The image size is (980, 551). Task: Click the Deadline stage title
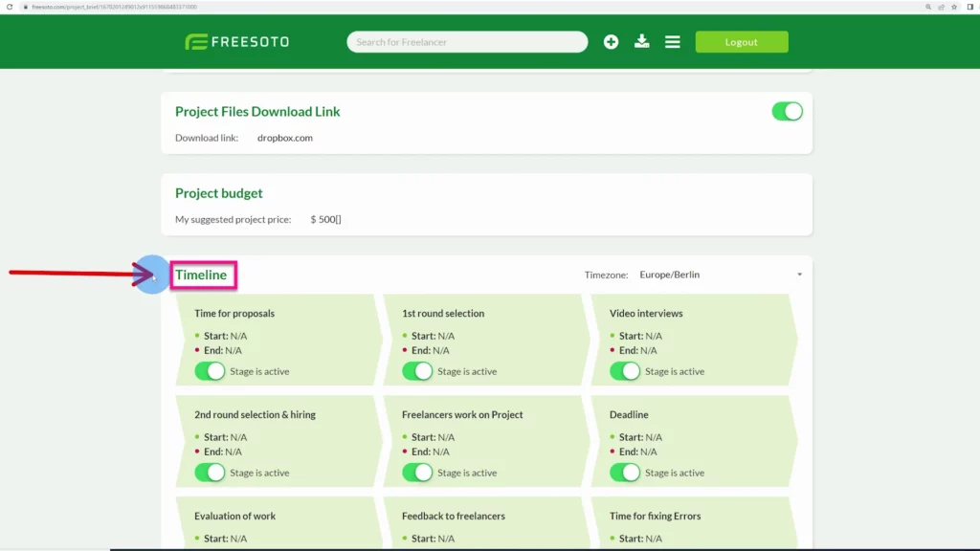click(x=629, y=414)
